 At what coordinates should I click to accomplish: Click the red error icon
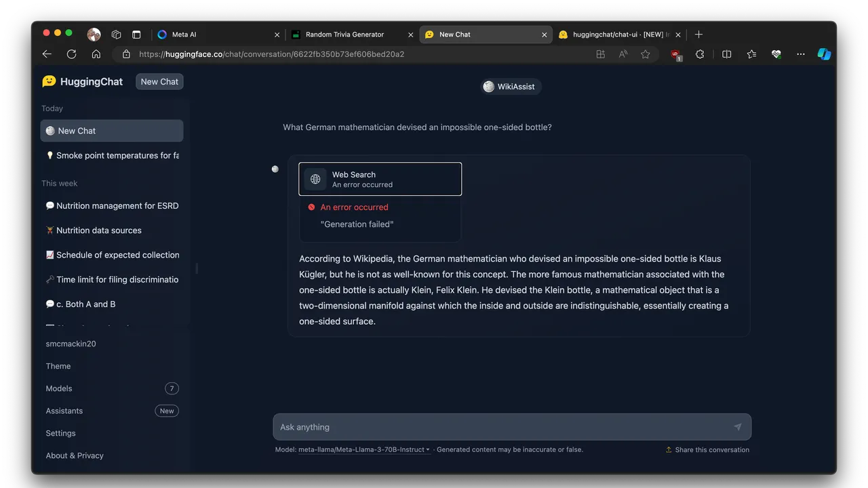pos(311,207)
